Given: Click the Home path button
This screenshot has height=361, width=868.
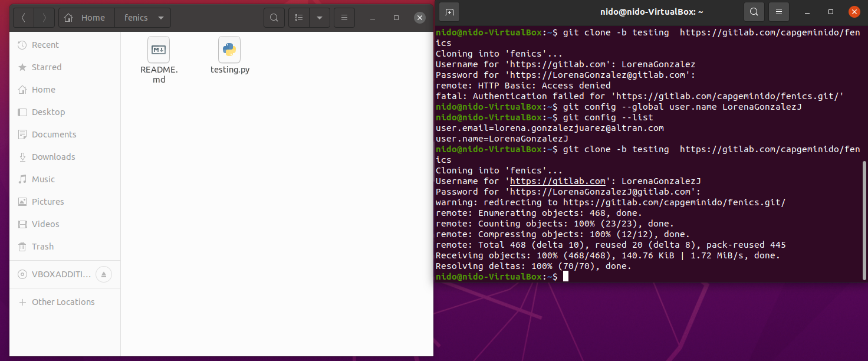Looking at the screenshot, I should tap(87, 18).
